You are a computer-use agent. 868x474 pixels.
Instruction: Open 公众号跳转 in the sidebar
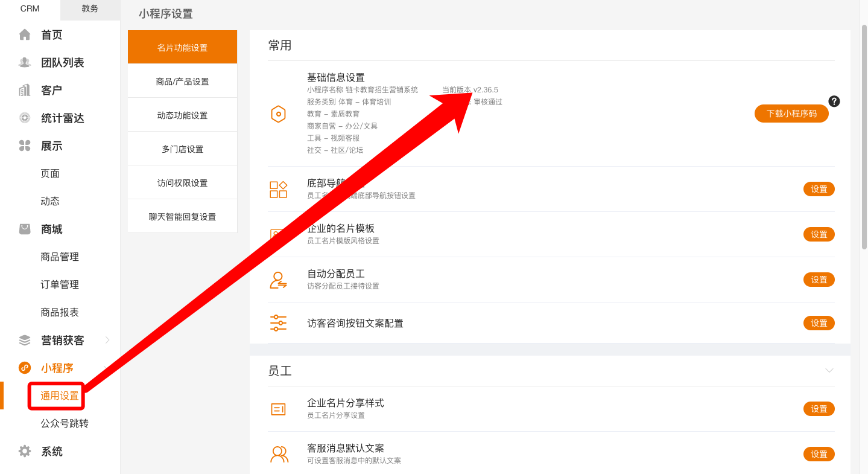65,423
